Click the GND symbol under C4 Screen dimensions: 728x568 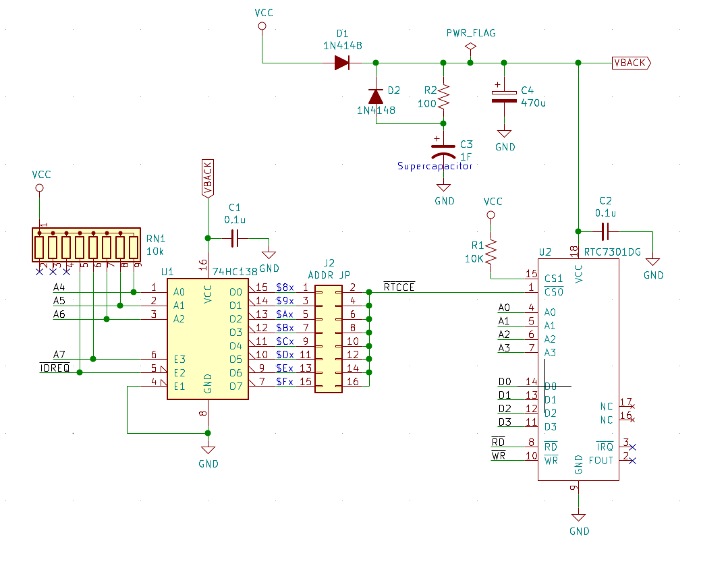[x=504, y=134]
